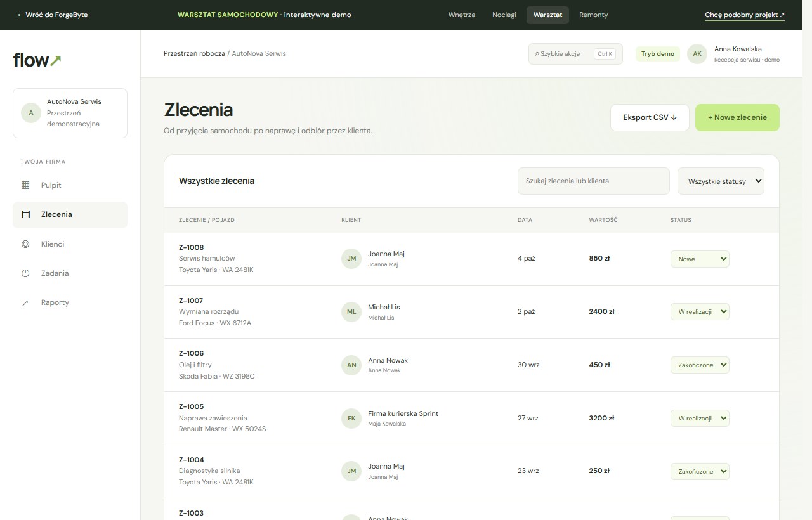This screenshot has height=520, width=812.
Task: Click the JM avatar in order Z-1008
Action: 351,259
